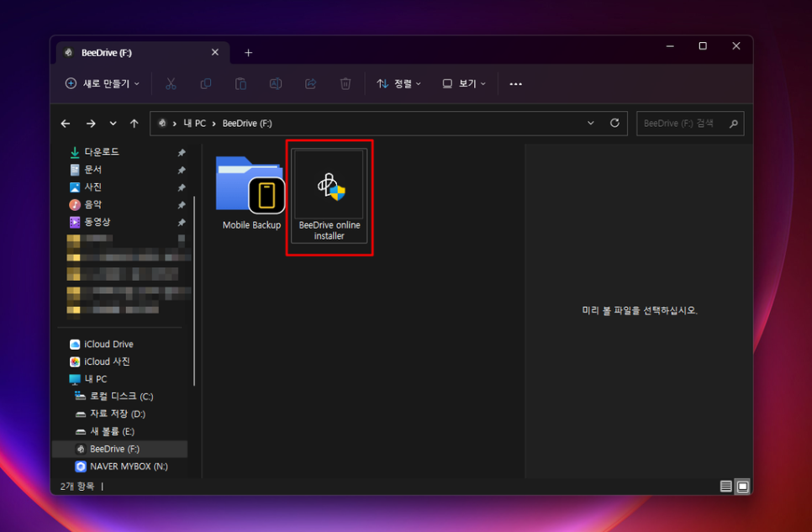
Task: Go forward with the right arrow
Action: 91,124
